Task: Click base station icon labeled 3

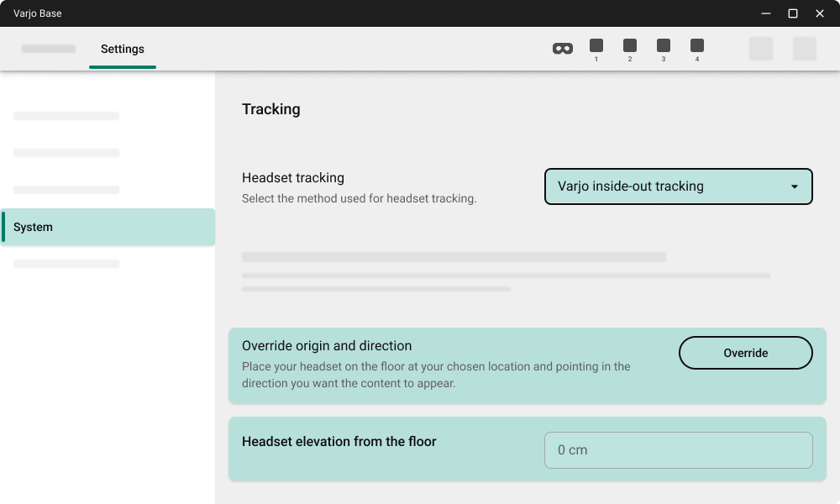Action: 664,46
